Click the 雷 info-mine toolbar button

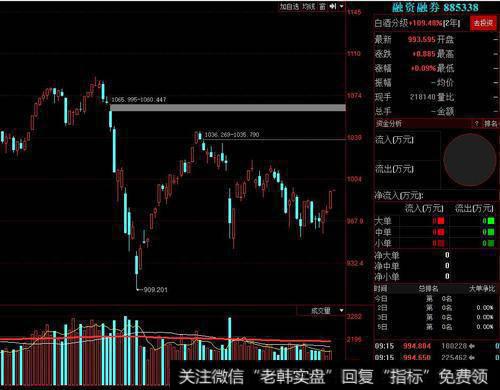pyautogui.click(x=322, y=6)
